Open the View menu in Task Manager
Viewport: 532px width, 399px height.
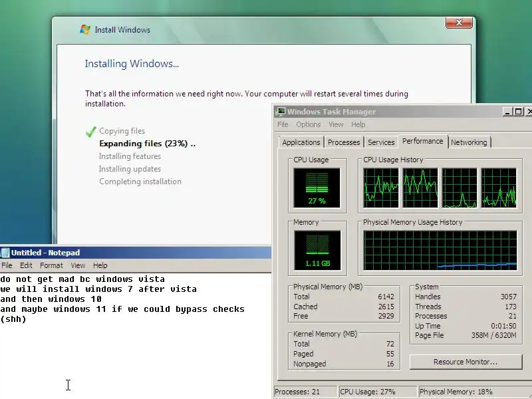[x=336, y=124]
